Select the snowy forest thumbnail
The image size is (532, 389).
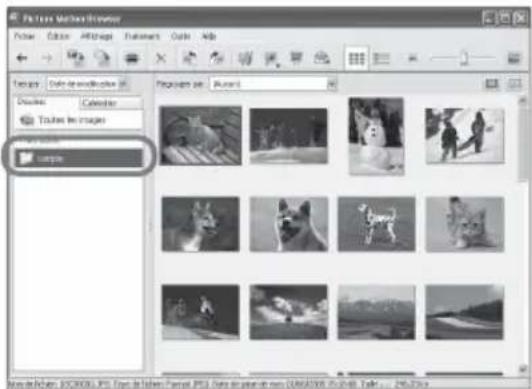click(289, 136)
